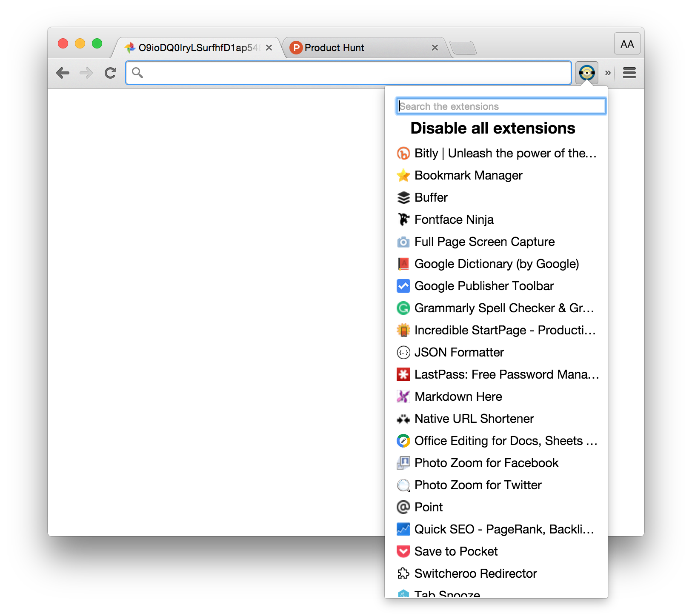Click the page reload icon
This screenshot has height=616, width=692.
(110, 72)
